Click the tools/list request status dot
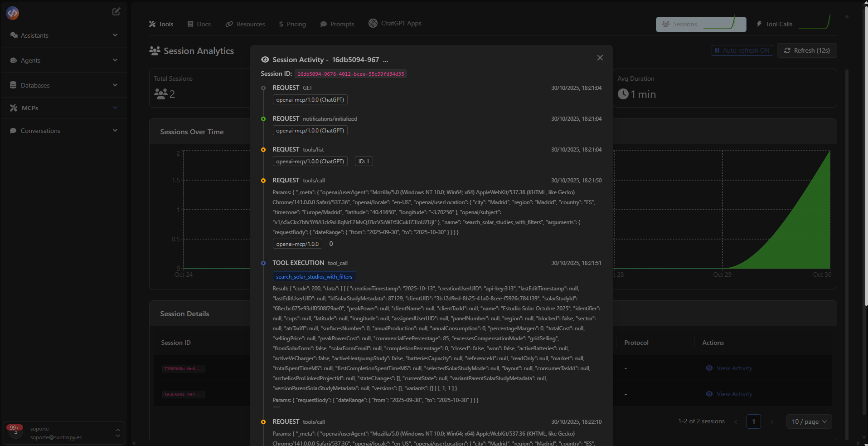Image resolution: width=868 pixels, height=446 pixels. coord(263,150)
